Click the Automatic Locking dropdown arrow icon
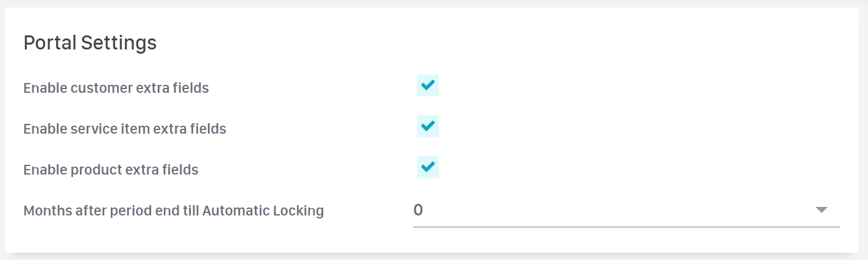 (821, 210)
